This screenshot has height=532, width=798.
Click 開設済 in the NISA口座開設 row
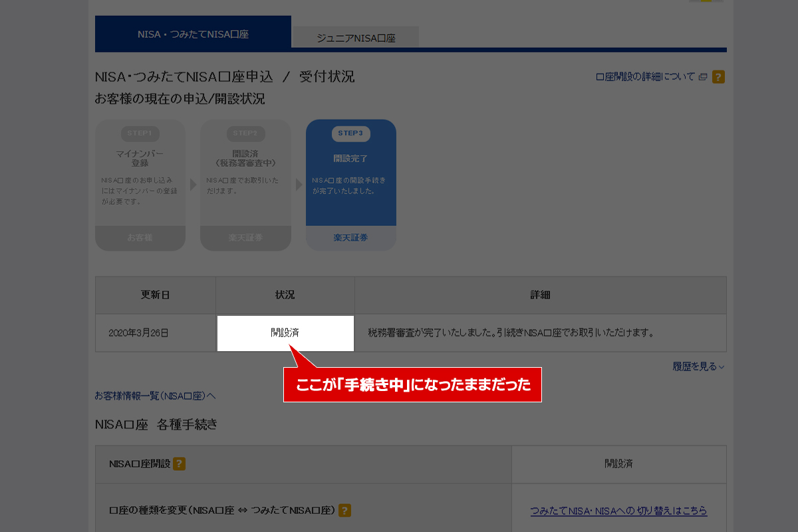[618, 464]
